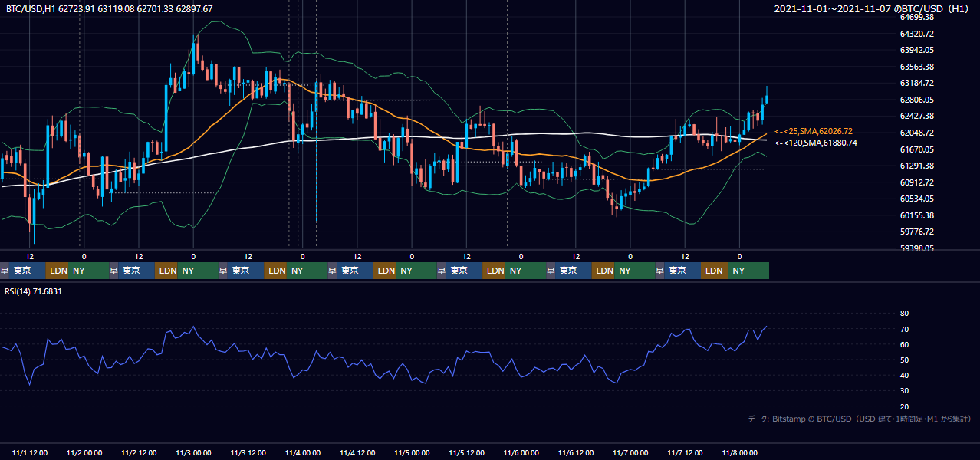Select the 11/7 00:00 time label
The image size is (980, 460).
click(631, 453)
